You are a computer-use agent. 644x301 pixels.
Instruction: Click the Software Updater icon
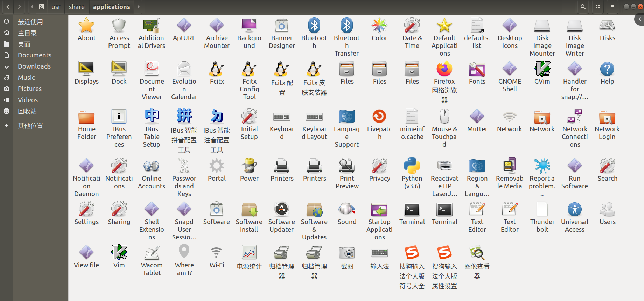pos(282,209)
